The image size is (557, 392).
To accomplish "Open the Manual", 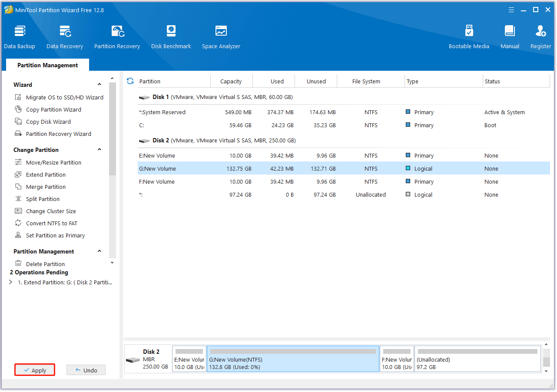I will point(510,37).
